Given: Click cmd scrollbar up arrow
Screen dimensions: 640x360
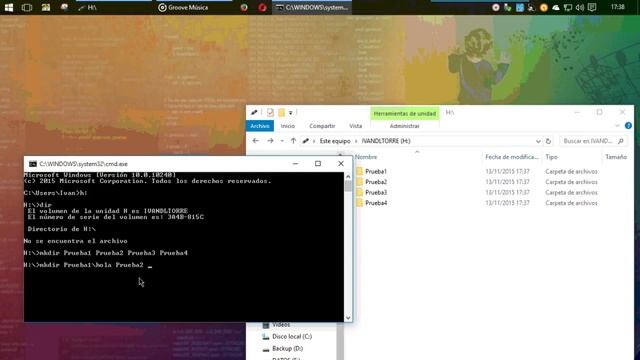Looking at the screenshot, I should tap(348, 176).
